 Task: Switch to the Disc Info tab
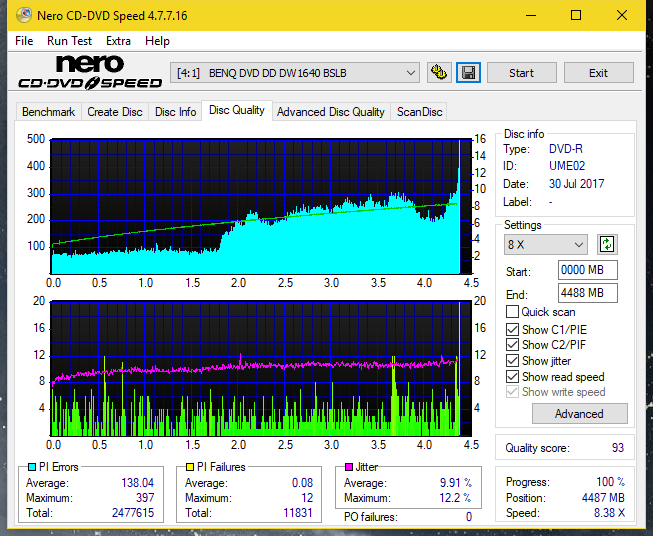coord(175,112)
